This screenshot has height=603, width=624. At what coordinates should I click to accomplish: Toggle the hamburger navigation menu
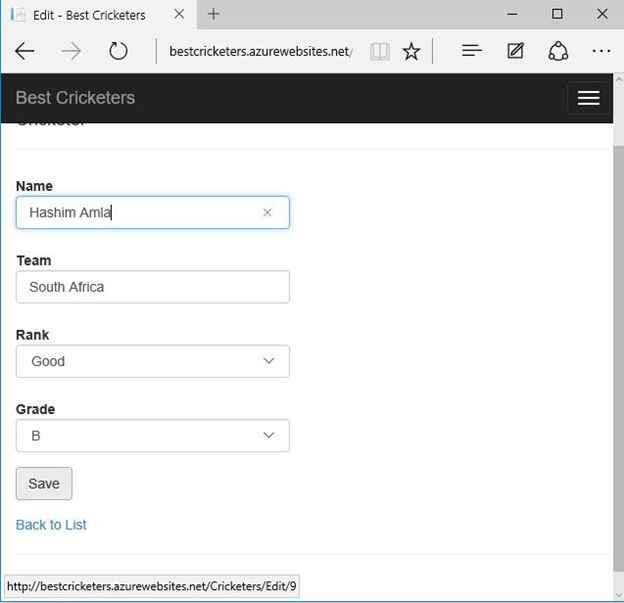[589, 98]
